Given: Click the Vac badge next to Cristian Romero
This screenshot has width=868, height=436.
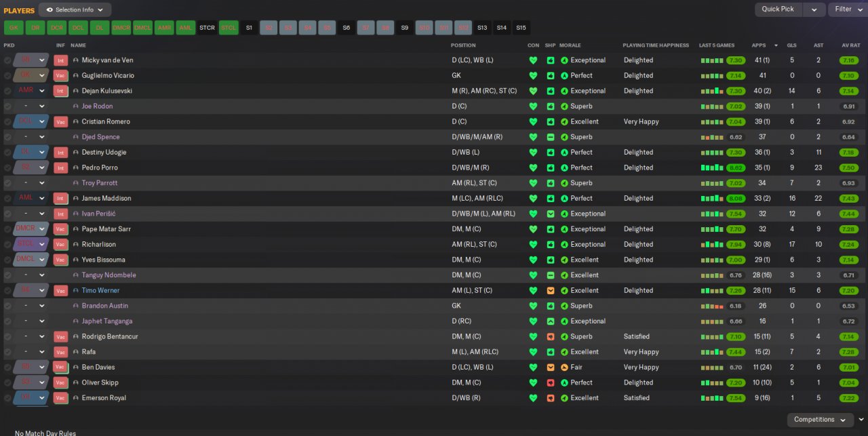Looking at the screenshot, I should (60, 122).
